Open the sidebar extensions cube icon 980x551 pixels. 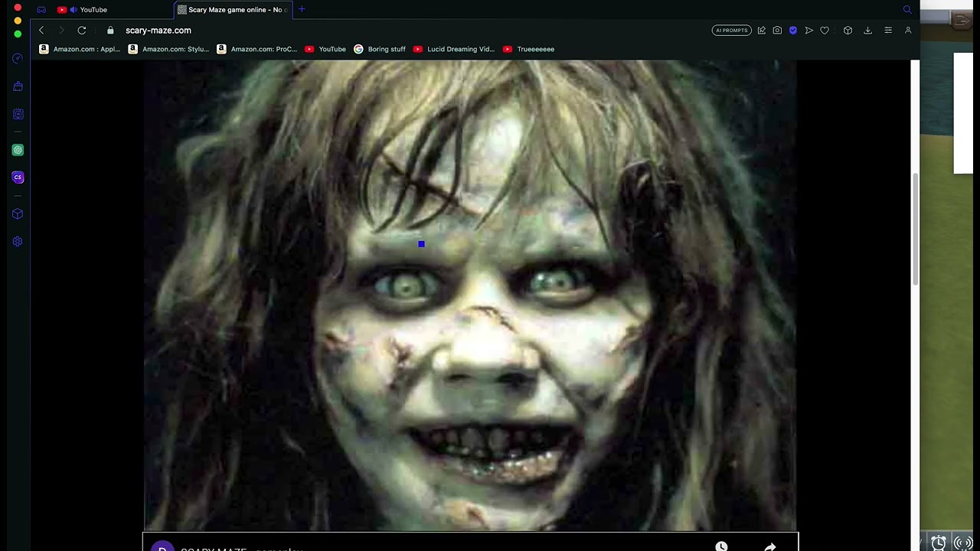click(x=18, y=214)
